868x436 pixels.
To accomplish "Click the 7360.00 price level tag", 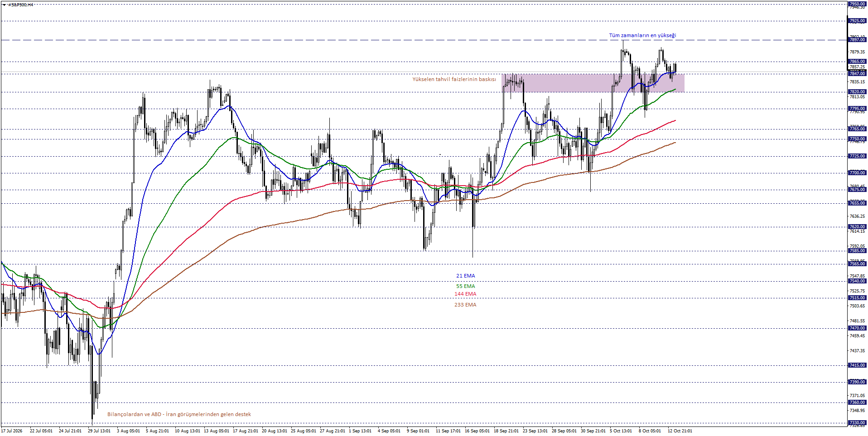I will tap(857, 402).
